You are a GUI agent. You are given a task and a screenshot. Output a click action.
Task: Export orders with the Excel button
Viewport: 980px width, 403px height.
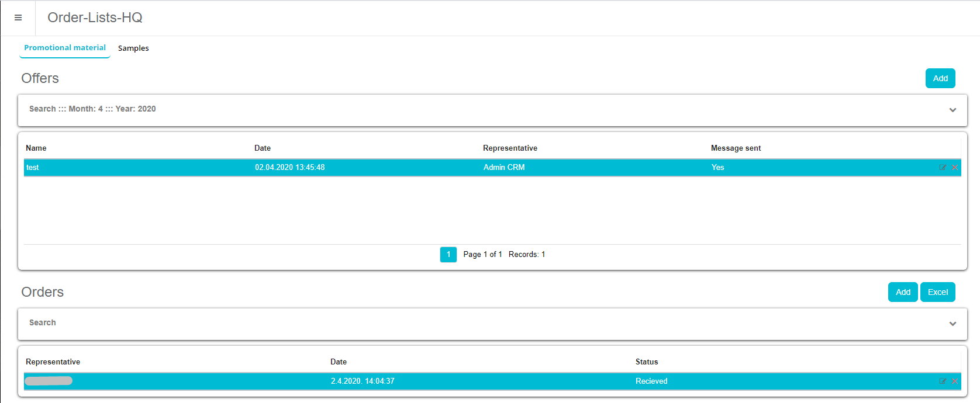[x=937, y=292]
